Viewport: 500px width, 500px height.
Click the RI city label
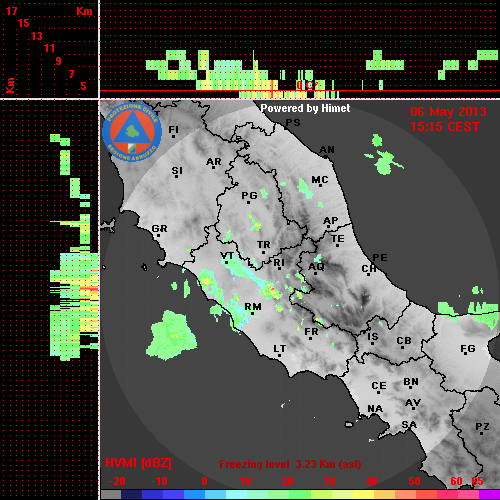point(279,263)
